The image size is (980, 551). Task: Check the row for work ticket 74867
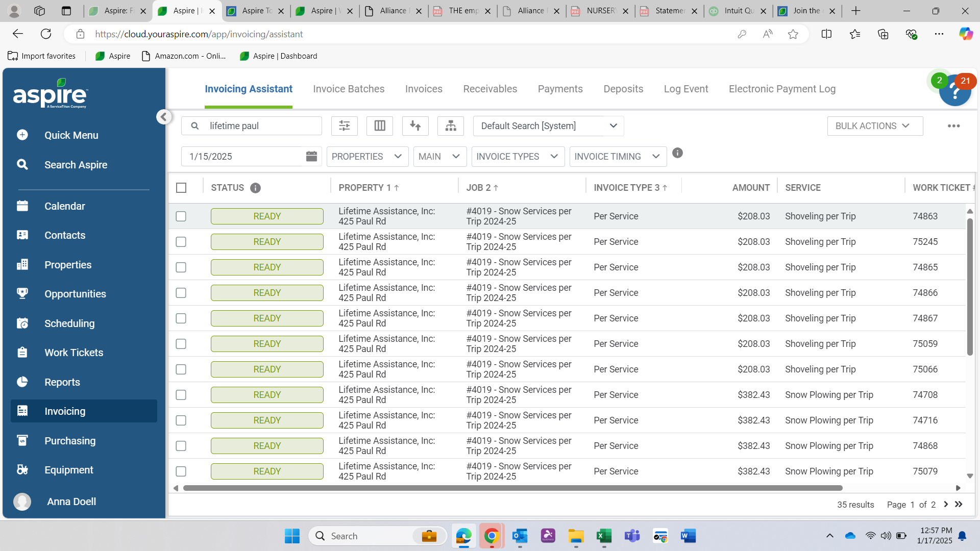[181, 318]
